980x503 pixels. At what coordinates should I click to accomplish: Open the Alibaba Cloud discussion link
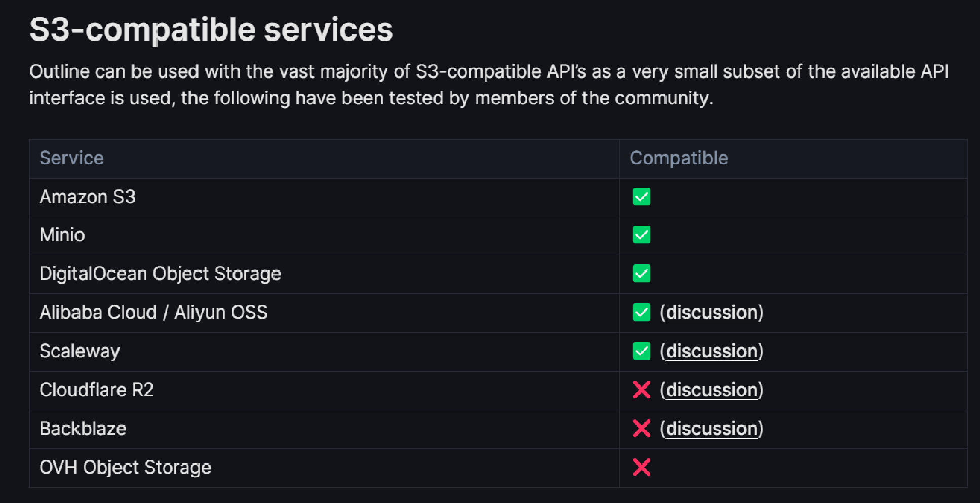(x=712, y=313)
